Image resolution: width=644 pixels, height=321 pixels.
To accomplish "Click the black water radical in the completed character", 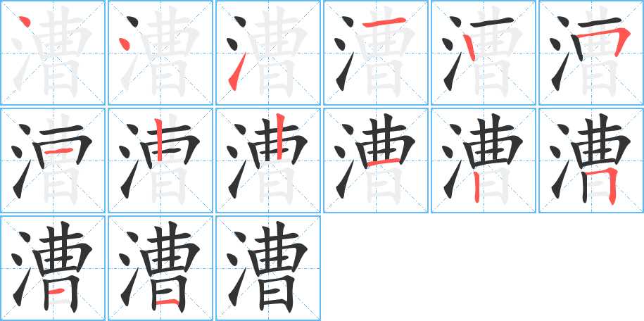I will pyautogui.click(x=237, y=269).
